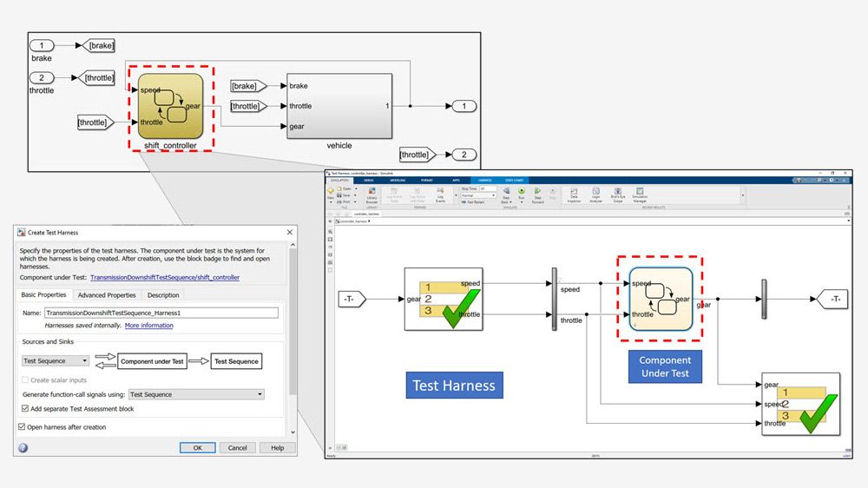868x488 pixels.
Task: Switch to the Advanced Properties tab
Action: click(108, 295)
